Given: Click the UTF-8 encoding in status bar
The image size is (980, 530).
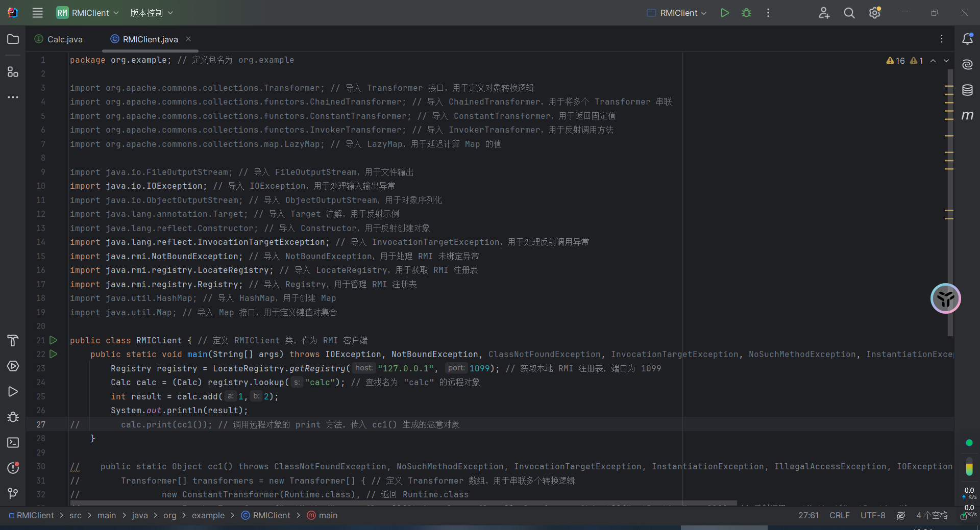Looking at the screenshot, I should (872, 516).
